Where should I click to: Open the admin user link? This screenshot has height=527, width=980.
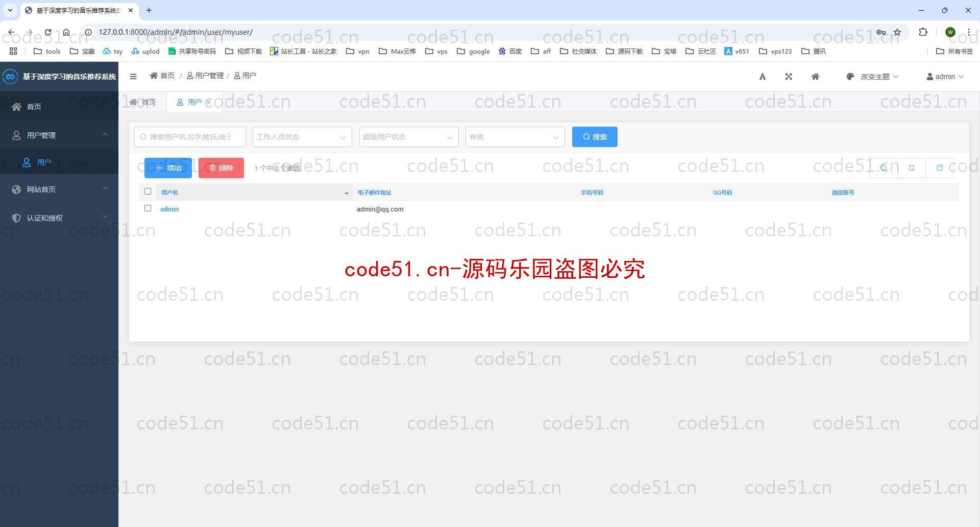tap(169, 209)
